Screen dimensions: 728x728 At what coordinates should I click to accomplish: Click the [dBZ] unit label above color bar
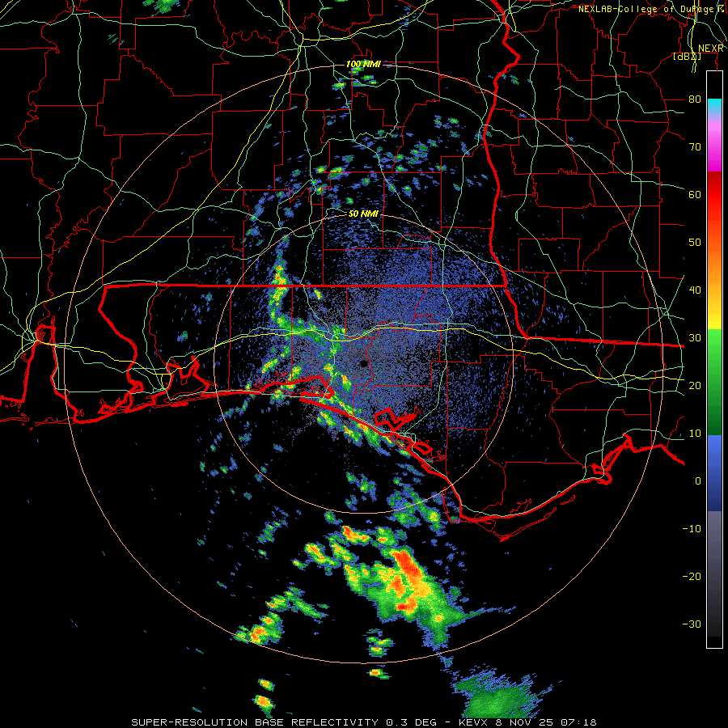(x=687, y=57)
